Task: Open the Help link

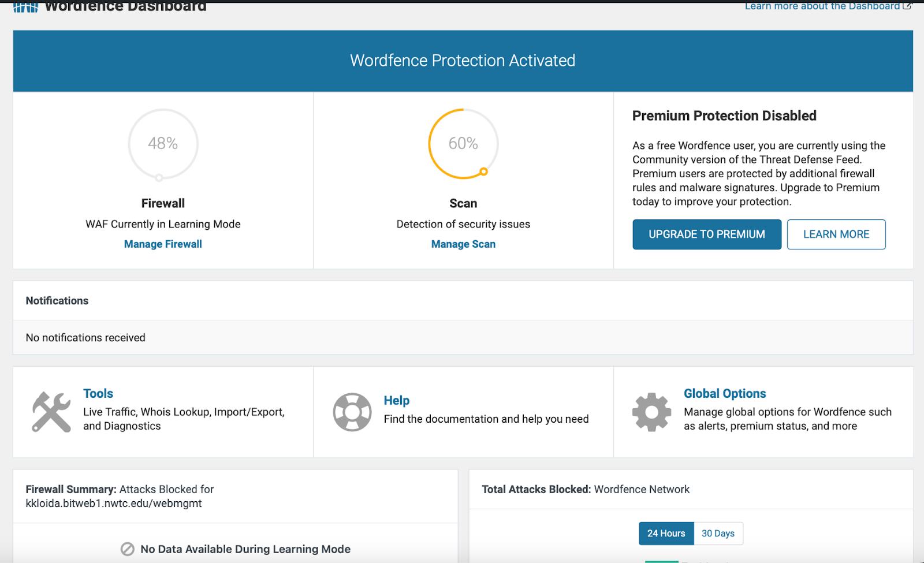Action: coord(397,401)
